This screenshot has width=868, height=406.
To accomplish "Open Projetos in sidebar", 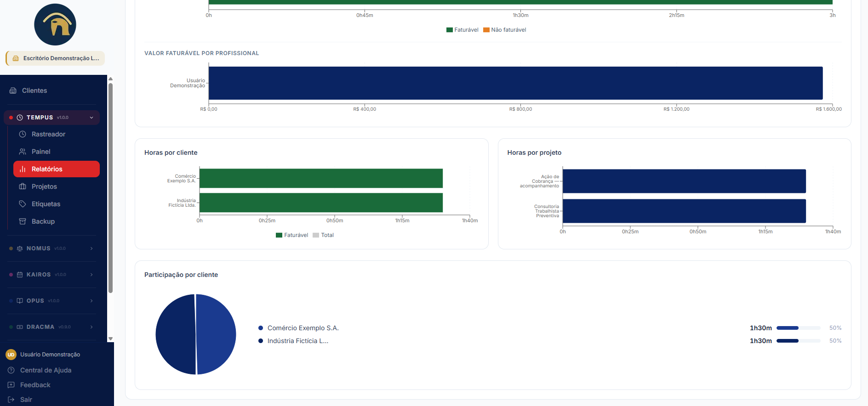I will pyautogui.click(x=57, y=186).
